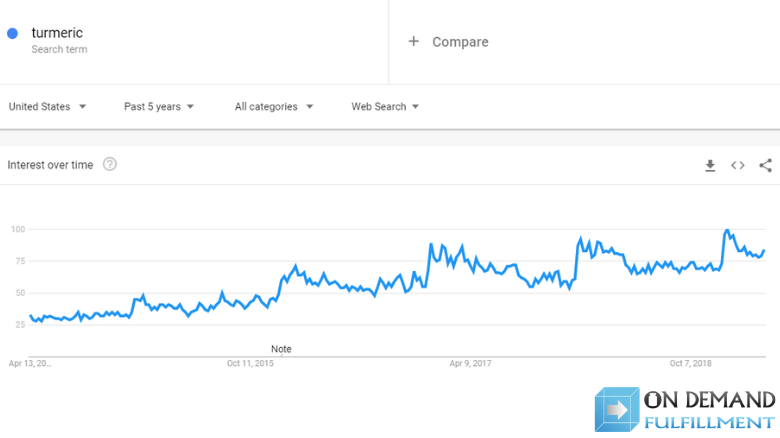Click the Oct 7, 2018 axis label
Image resolution: width=780 pixels, height=438 pixels.
pos(689,364)
